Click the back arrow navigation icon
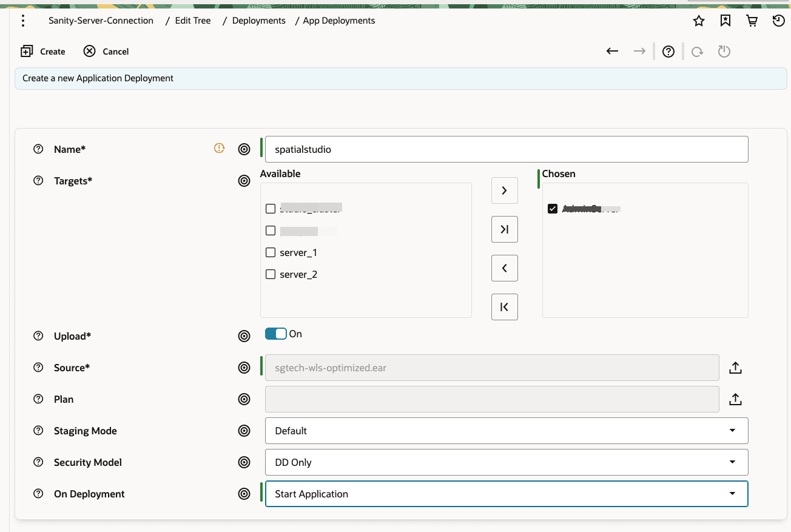 coord(612,52)
